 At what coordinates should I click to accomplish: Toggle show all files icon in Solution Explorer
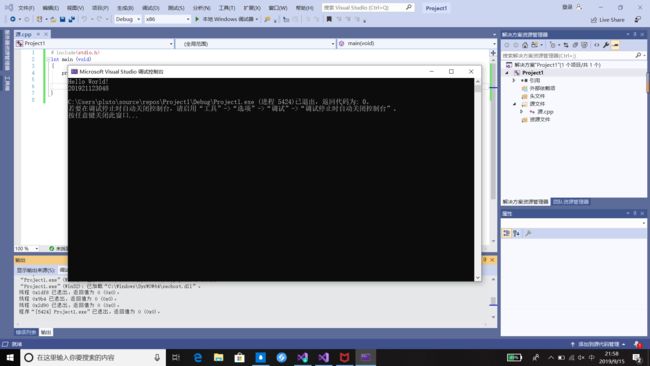(584, 45)
